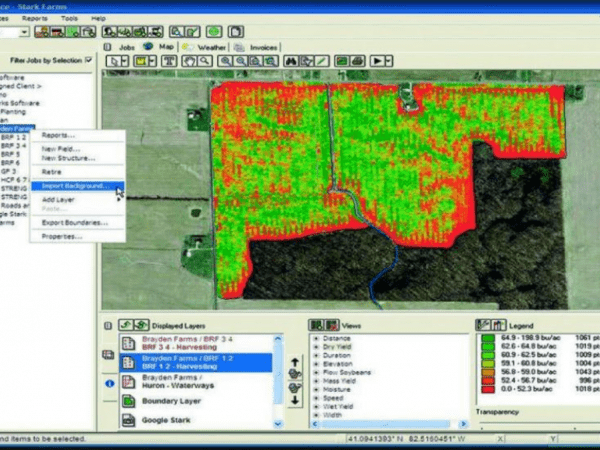Image resolution: width=600 pixels, height=450 pixels.
Task: Select BRF 3 4 Harvesting layer
Action: [196, 343]
